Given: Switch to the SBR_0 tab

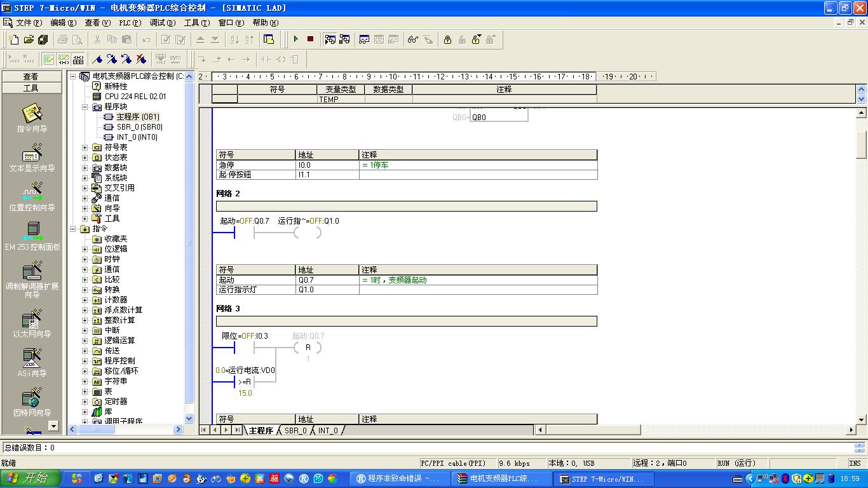Looking at the screenshot, I should coord(295,430).
